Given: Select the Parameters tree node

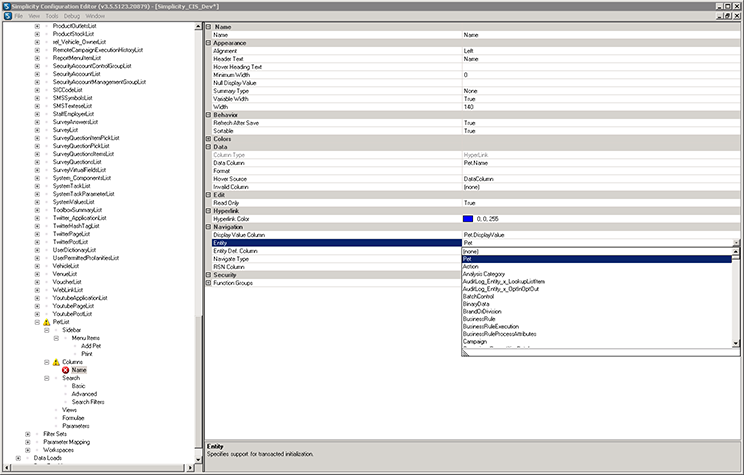Looking at the screenshot, I should point(75,426).
